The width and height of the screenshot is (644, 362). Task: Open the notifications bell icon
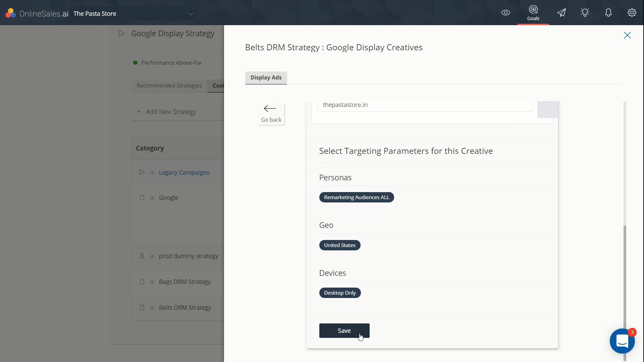pyautogui.click(x=608, y=13)
